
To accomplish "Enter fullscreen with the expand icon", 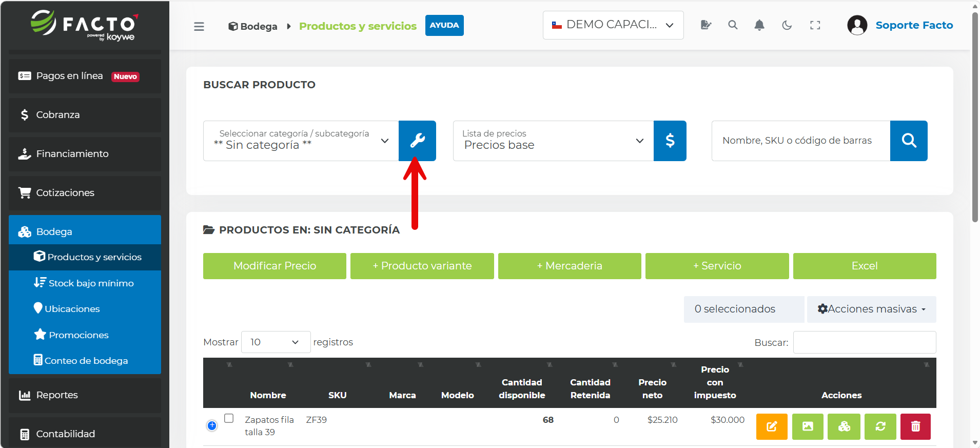I will point(815,25).
